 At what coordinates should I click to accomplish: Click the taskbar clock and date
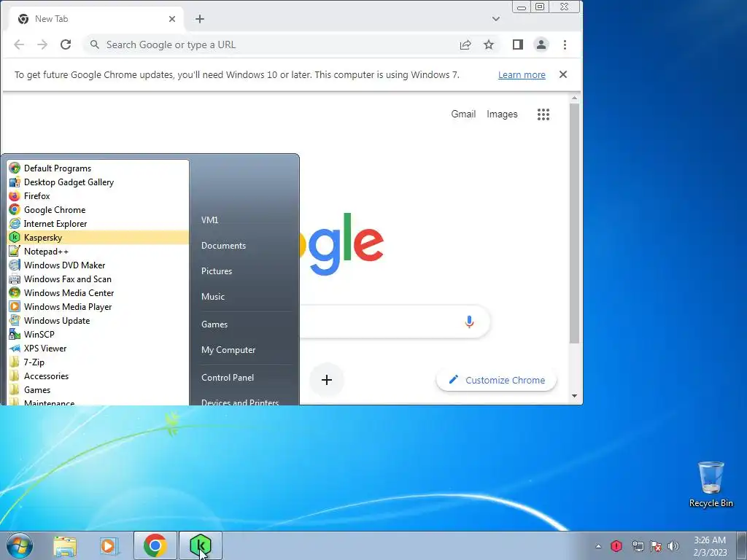point(710,546)
